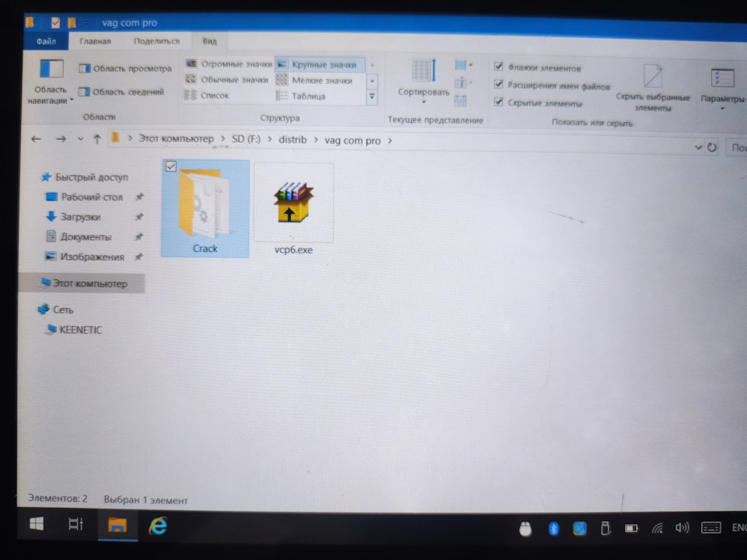This screenshot has width=747, height=560.
Task: Toggle Расширения имен файлов checkbox
Action: pyautogui.click(x=498, y=84)
